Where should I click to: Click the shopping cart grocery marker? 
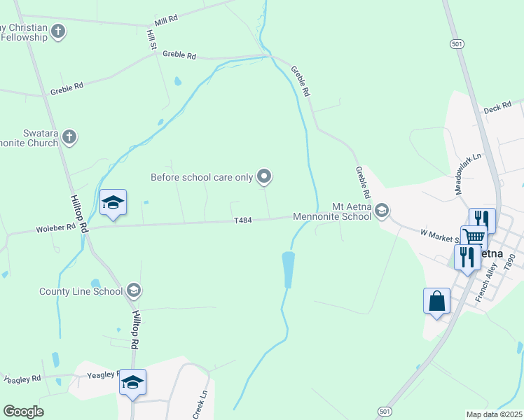click(x=474, y=237)
